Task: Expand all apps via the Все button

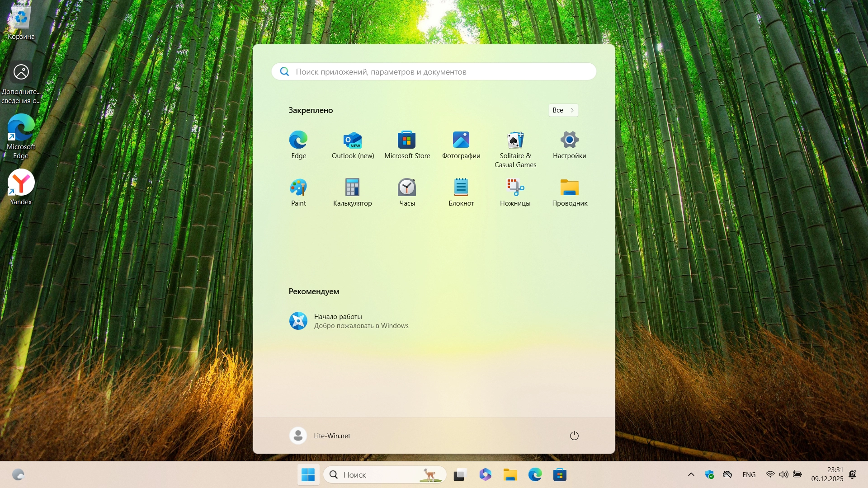Action: coord(563,110)
